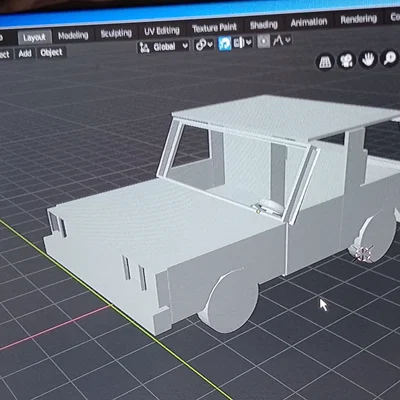Open the Sculpting workspace tab
Screen dimensions: 400x400
point(116,33)
